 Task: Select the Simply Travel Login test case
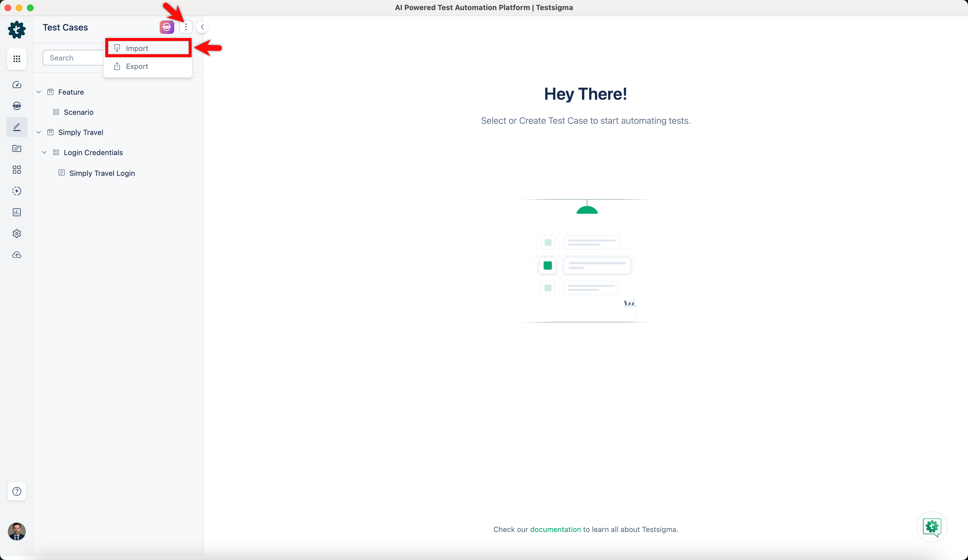pyautogui.click(x=102, y=173)
